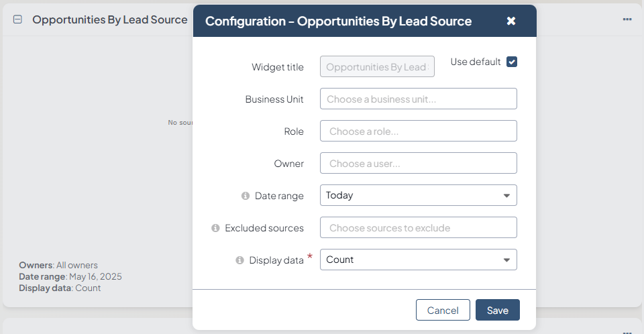Screen dimensions: 644x334
Task: Click the 'May 16, 2025' date in footer
Action: tap(95, 276)
